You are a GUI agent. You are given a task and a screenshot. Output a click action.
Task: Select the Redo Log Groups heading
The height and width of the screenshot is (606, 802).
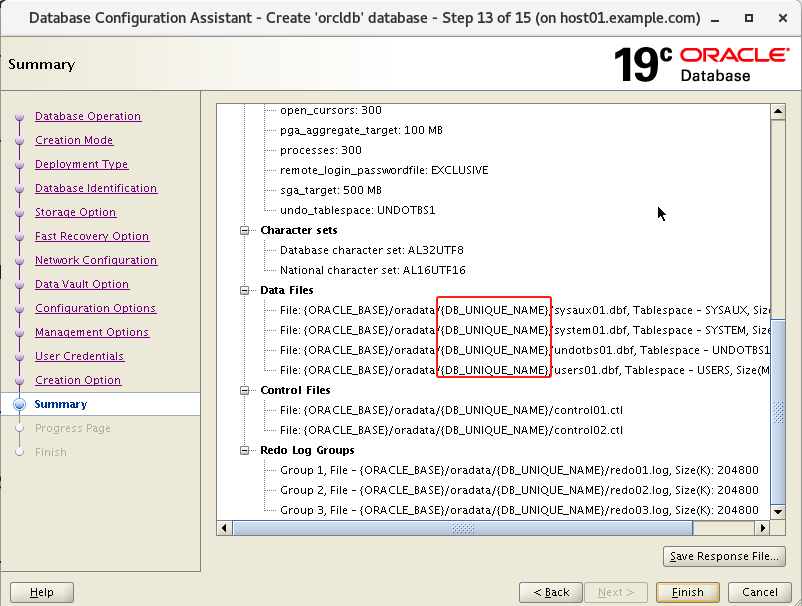307,451
